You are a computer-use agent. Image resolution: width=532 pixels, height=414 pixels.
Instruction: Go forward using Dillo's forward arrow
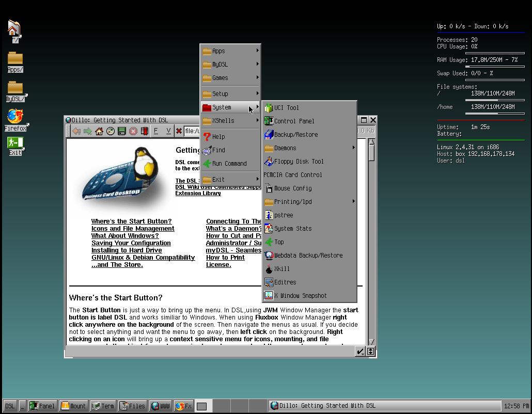(x=88, y=131)
